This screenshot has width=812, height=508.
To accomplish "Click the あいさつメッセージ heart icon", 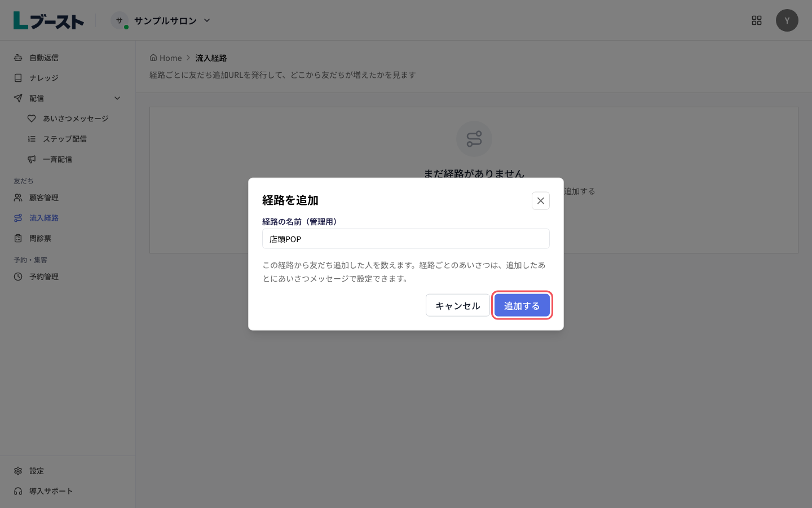I will coord(32,119).
